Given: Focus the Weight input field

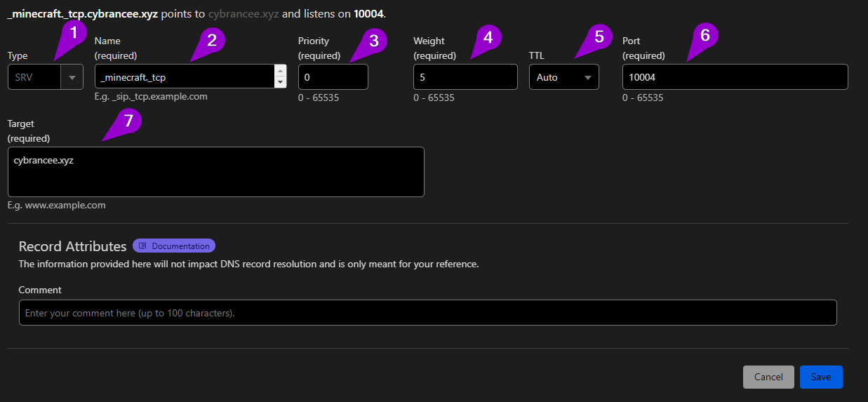Looking at the screenshot, I should [x=465, y=77].
